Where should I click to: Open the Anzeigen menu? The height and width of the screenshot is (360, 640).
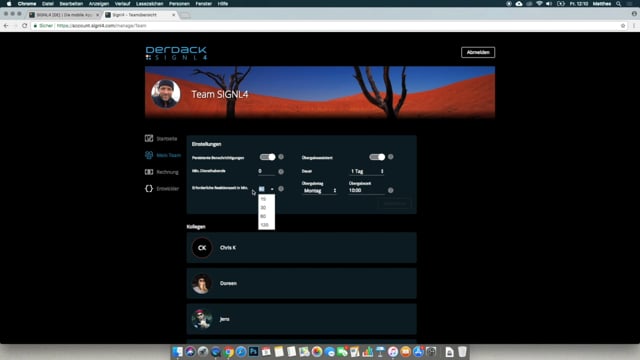pyautogui.click(x=99, y=4)
